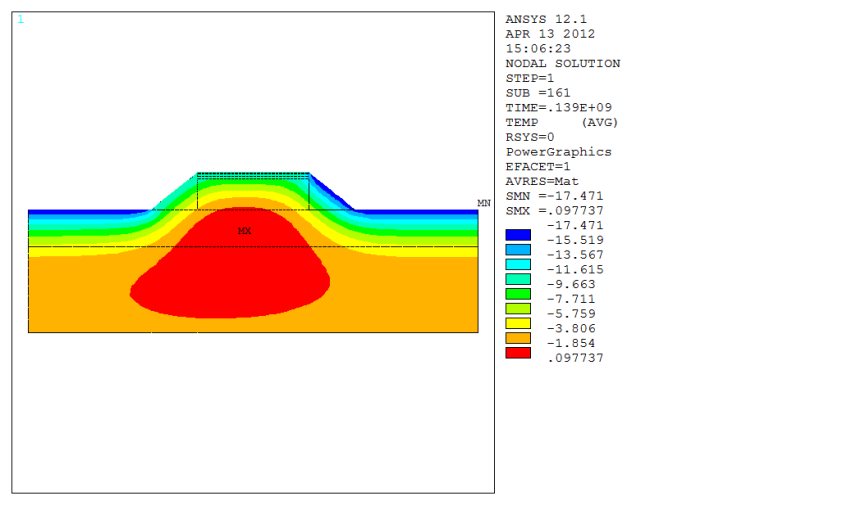Click the APR 13 2012 date text
865x505 pixels.
tap(550, 34)
